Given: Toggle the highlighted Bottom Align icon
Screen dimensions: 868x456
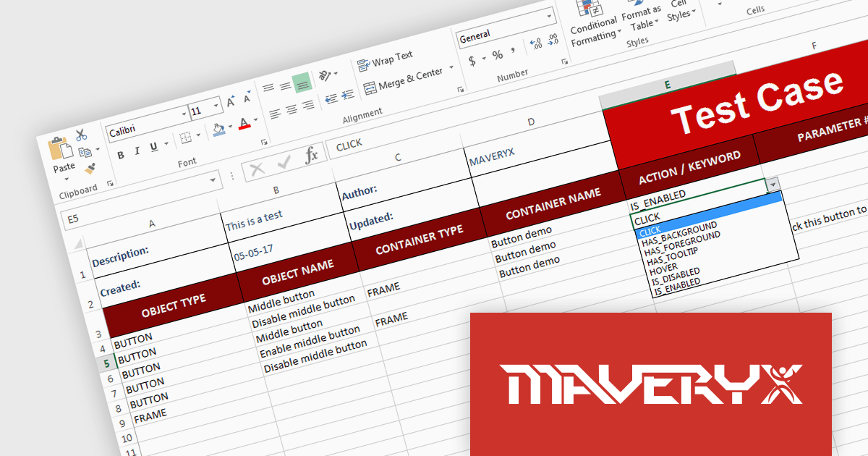Looking at the screenshot, I should tap(302, 83).
